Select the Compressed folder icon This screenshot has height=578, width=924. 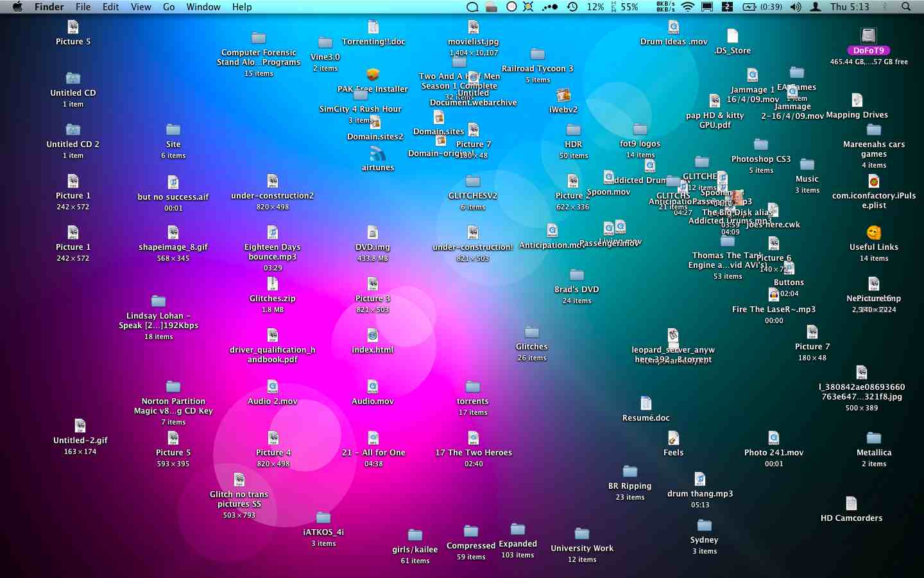[471, 531]
